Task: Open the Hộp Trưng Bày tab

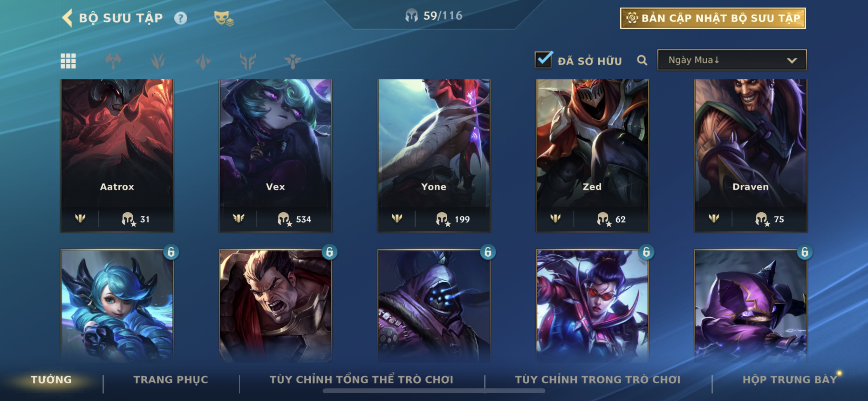Action: pos(790,379)
